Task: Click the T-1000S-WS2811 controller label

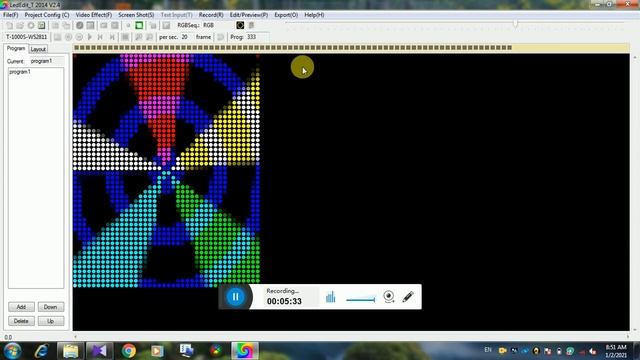Action: [27, 37]
